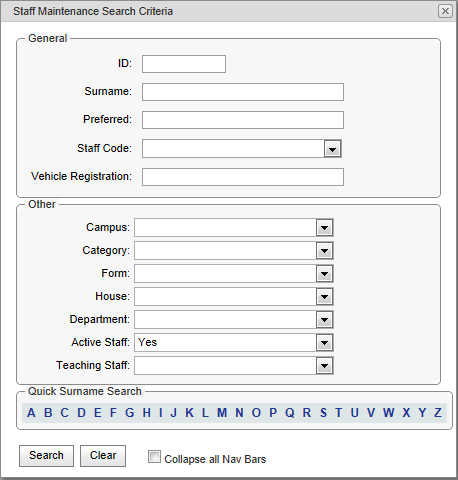Pick letter J in surname search
The width and height of the screenshot is (458, 480).
coord(173,413)
